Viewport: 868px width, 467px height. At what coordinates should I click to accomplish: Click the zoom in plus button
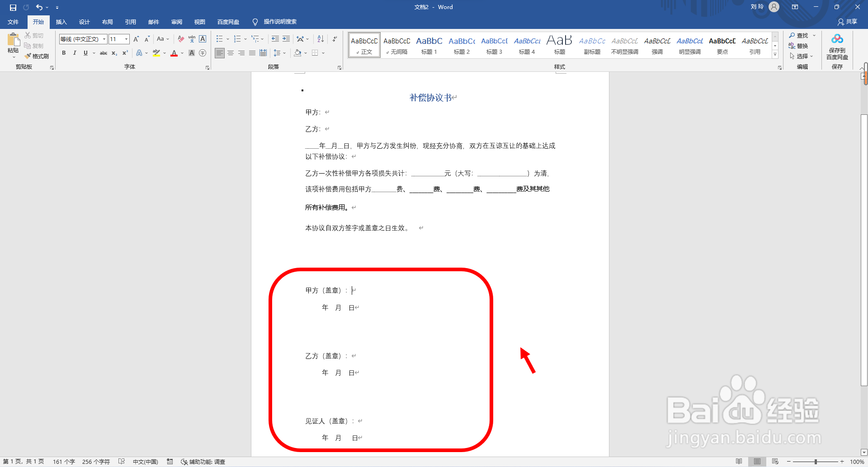(842, 462)
